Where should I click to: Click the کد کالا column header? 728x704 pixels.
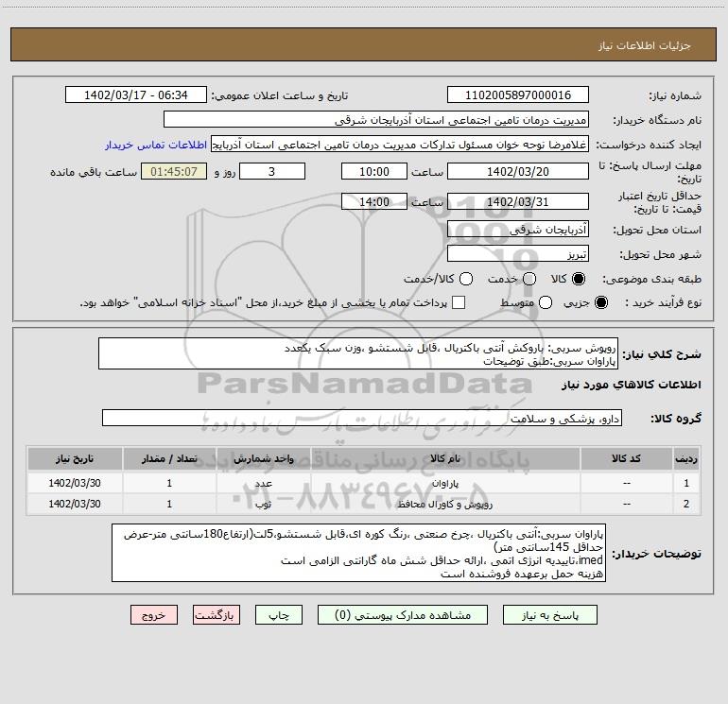coord(626,459)
